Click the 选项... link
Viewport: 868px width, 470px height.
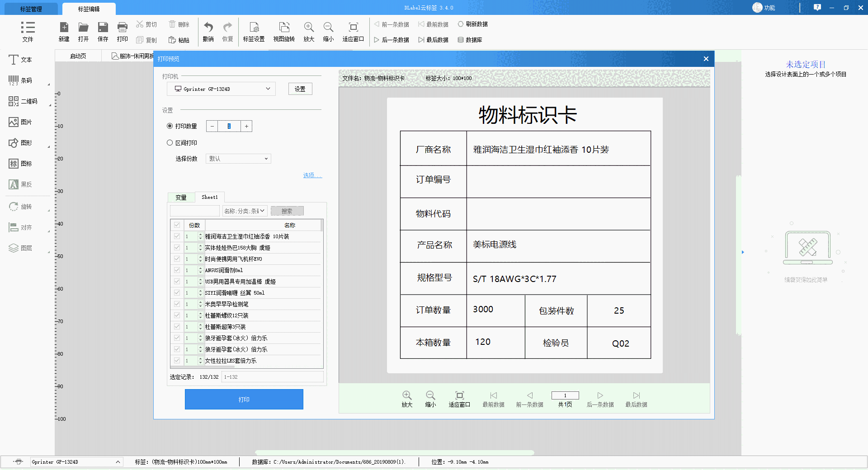312,175
